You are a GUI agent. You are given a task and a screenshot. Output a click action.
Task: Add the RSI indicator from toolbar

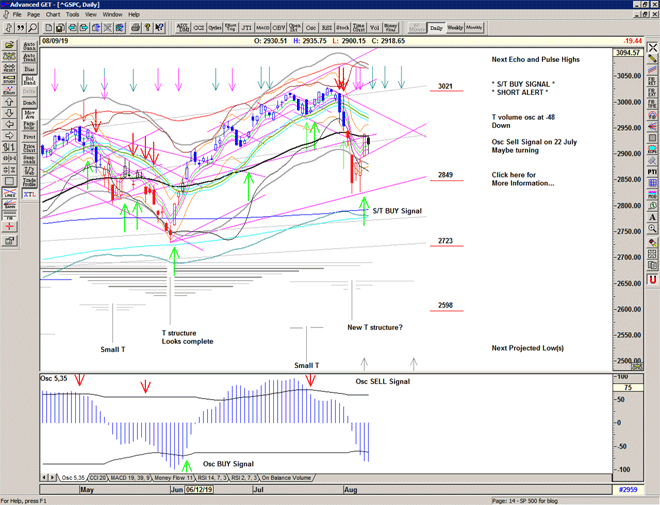click(x=327, y=28)
